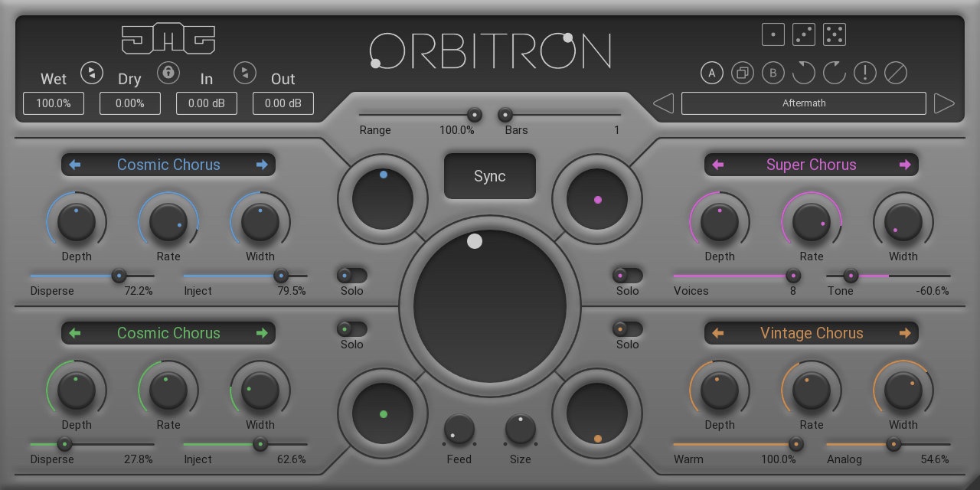Click the right arrow on Cosmic Chorus selector
Viewport: 980px width, 490px height.
tap(262, 165)
